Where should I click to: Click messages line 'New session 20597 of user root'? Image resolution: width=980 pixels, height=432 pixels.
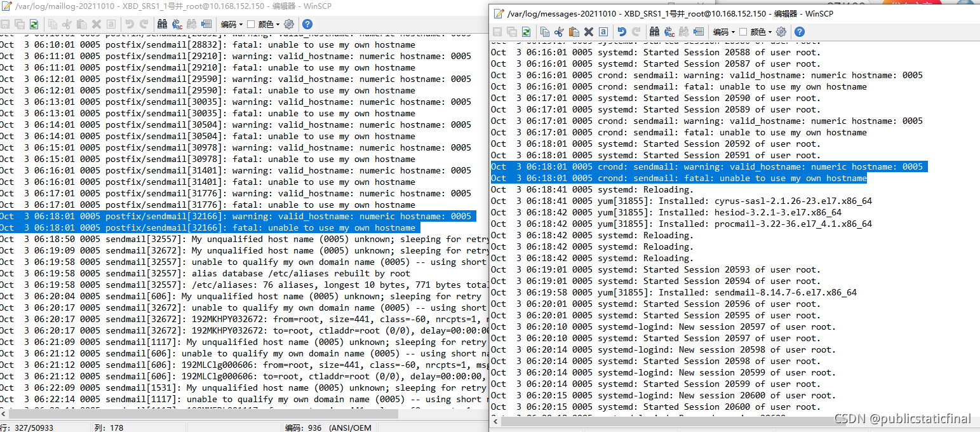tap(664, 327)
